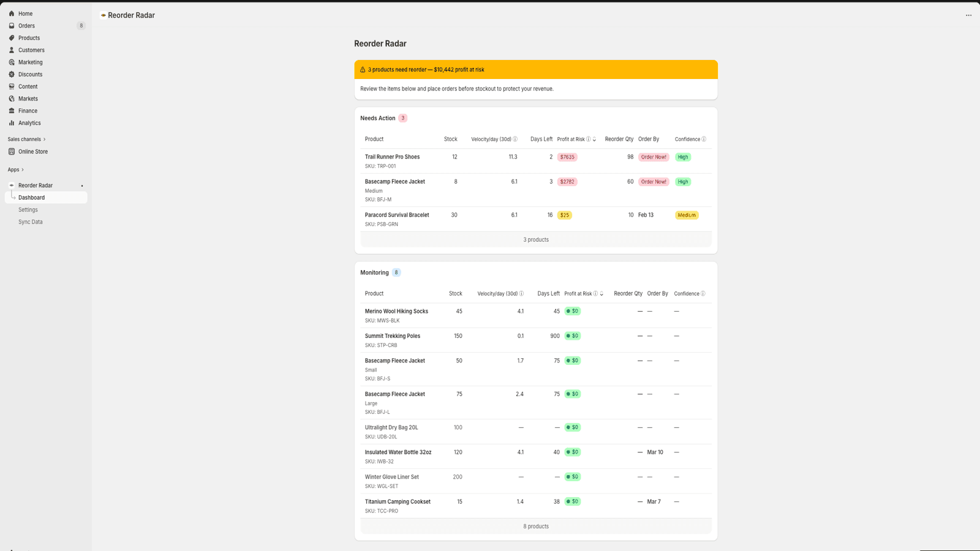Image resolution: width=980 pixels, height=551 pixels.
Task: Click the Reorder Radar app in the sidebar
Action: pos(46,186)
